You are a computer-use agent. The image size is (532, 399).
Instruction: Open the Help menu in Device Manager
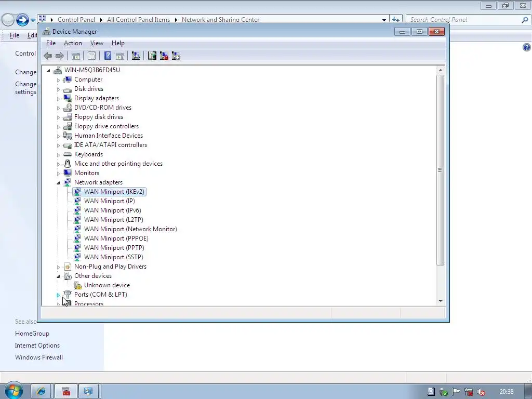tap(118, 43)
